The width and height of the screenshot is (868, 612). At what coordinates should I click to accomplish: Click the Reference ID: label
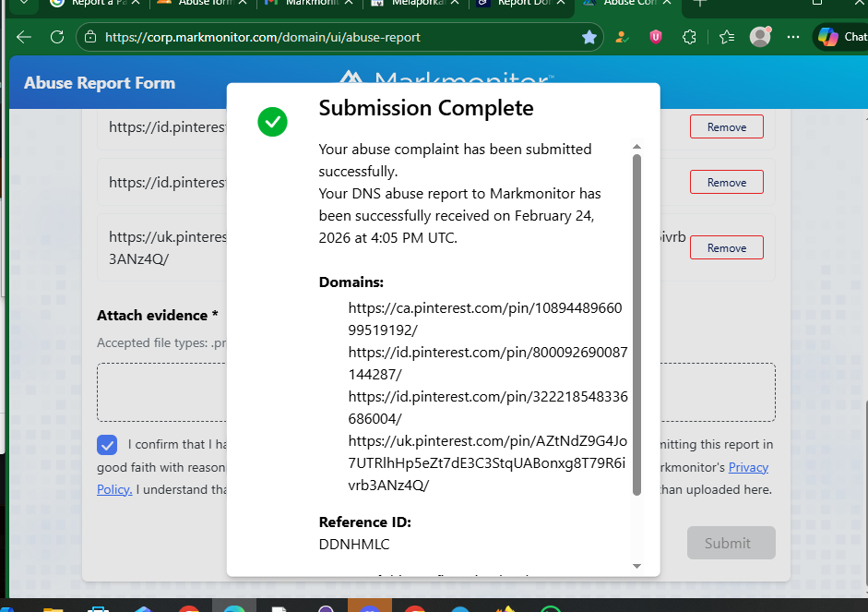coord(364,522)
